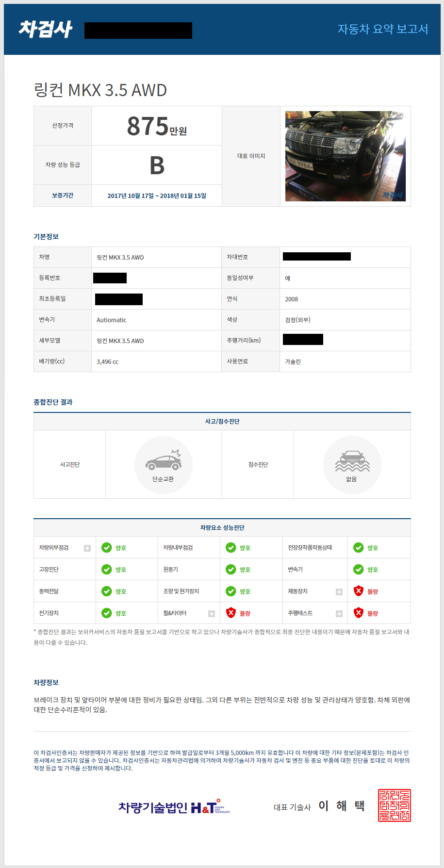Click the 차검사 logo in the header

[46, 30]
